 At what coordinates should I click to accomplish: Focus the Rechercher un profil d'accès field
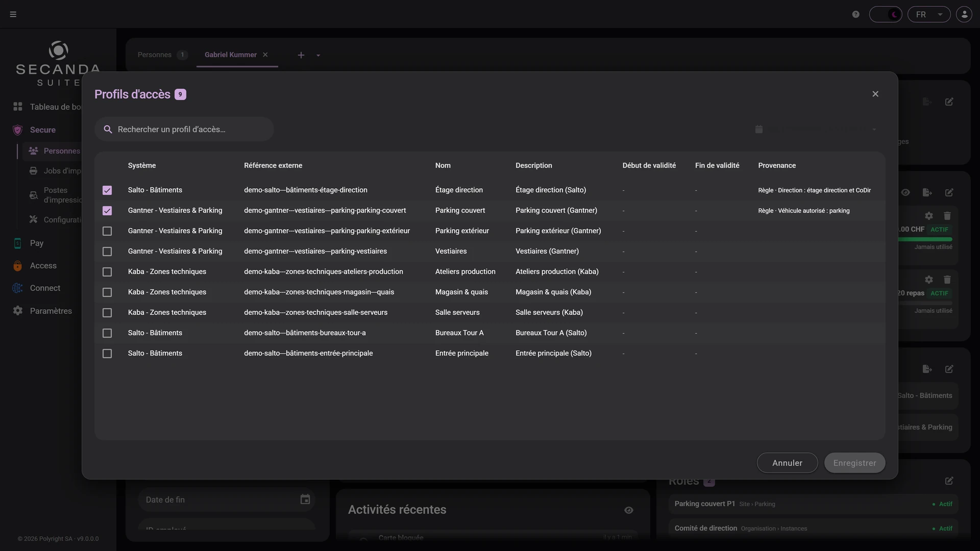[x=184, y=129]
